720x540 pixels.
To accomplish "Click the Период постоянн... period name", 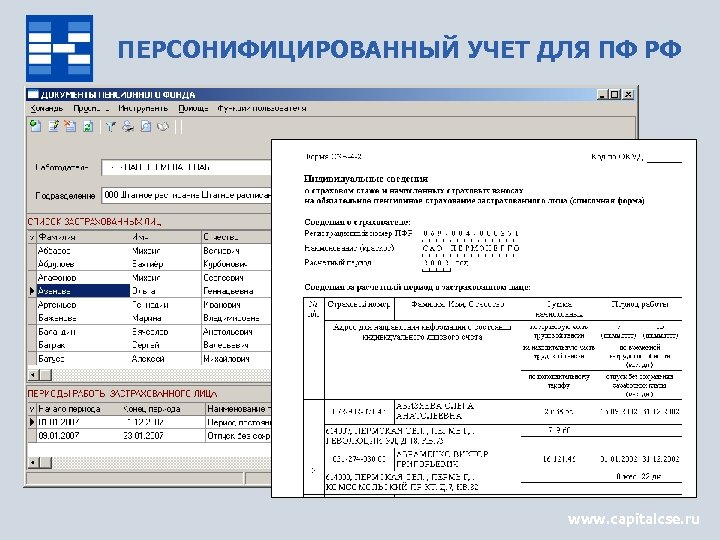I will point(238,422).
